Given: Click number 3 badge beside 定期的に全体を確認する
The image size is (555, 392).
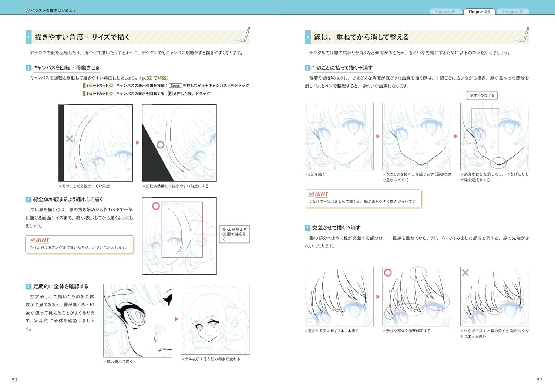Looking at the screenshot, I should (28, 287).
